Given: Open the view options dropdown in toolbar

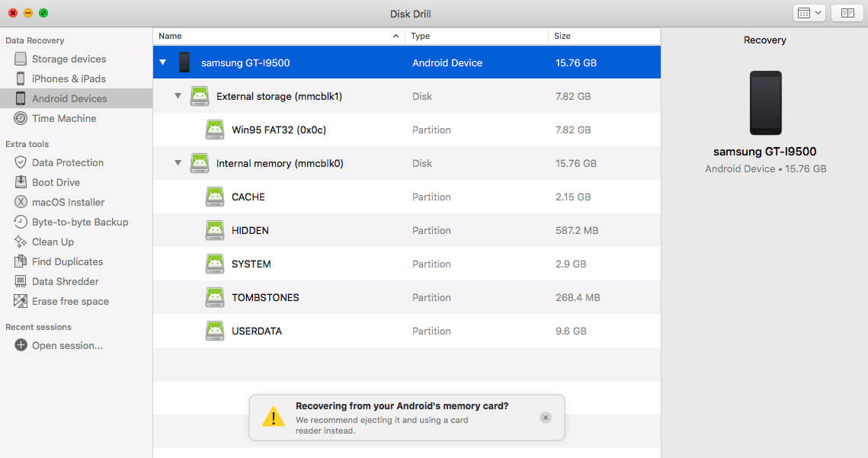Looking at the screenshot, I should (x=809, y=13).
